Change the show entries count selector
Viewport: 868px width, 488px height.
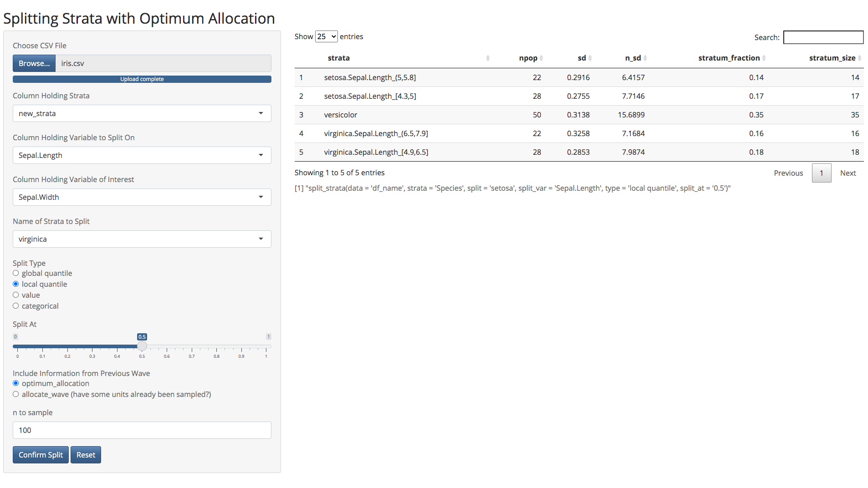point(326,36)
